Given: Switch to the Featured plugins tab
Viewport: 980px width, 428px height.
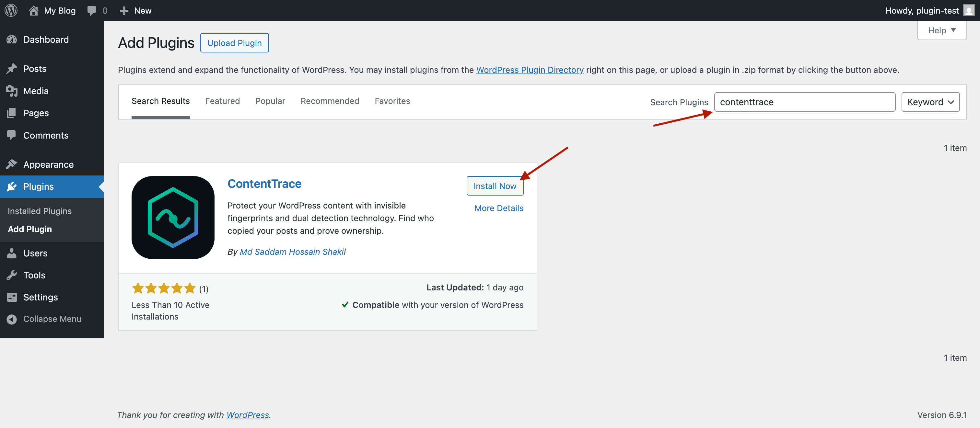Looking at the screenshot, I should click(222, 101).
